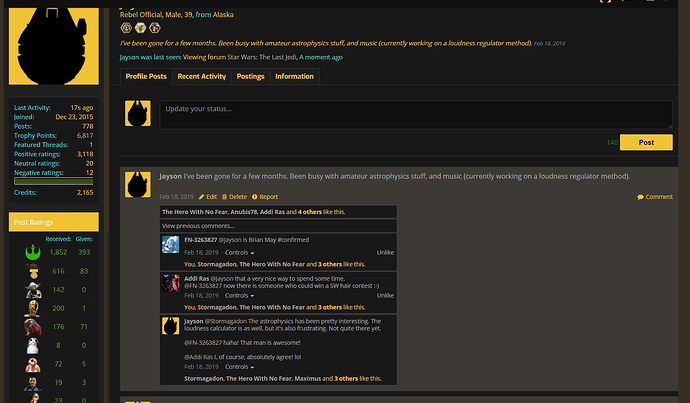Expand Controls on FN-3263827's comment
The image size is (690, 403).
pos(239,253)
